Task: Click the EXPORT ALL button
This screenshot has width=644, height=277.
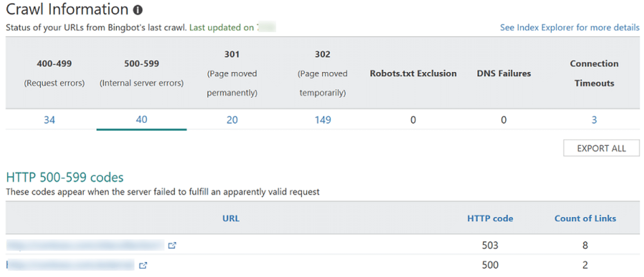Action: click(601, 148)
